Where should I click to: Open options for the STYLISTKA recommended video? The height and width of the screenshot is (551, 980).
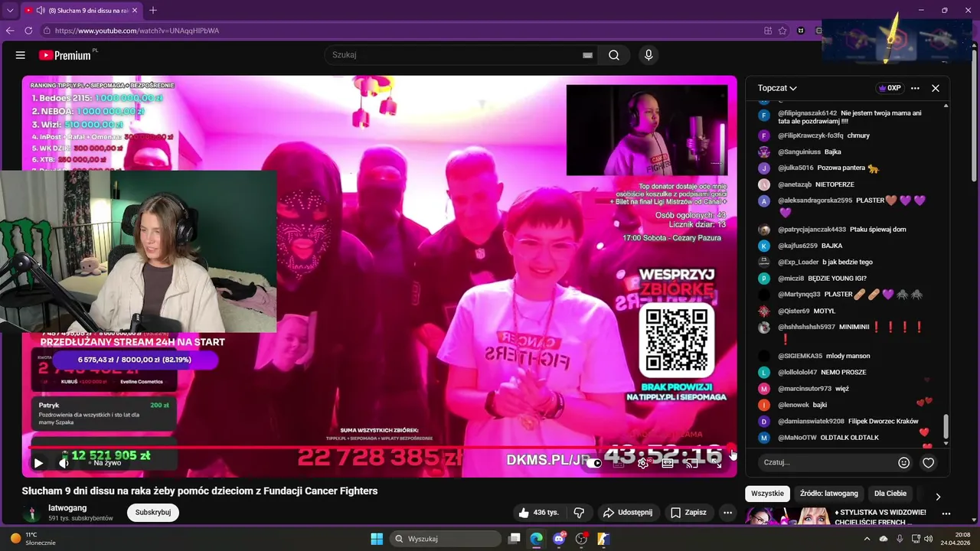[946, 514]
